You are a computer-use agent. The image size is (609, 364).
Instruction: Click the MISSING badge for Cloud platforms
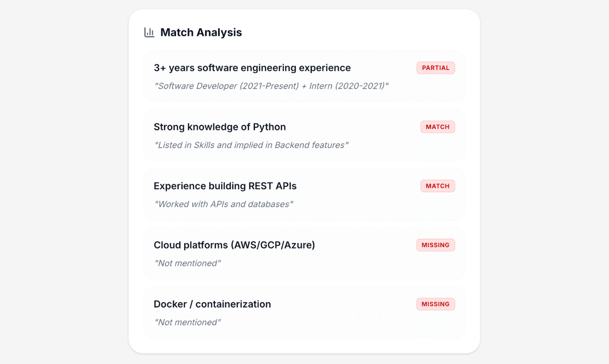pos(435,245)
